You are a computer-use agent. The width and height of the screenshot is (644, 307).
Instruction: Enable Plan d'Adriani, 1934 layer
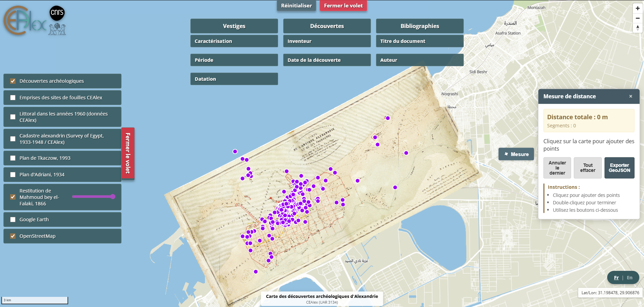(13, 175)
